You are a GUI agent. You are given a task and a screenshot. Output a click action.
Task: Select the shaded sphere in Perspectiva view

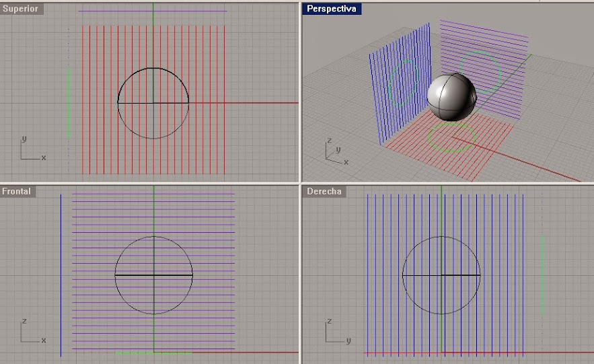pos(451,97)
